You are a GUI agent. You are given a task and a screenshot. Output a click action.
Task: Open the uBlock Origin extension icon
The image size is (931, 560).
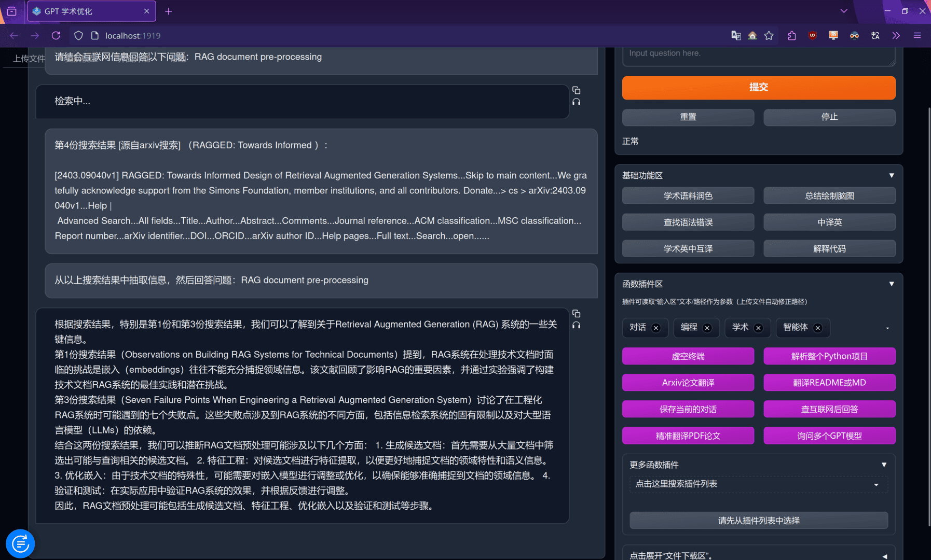tap(813, 35)
